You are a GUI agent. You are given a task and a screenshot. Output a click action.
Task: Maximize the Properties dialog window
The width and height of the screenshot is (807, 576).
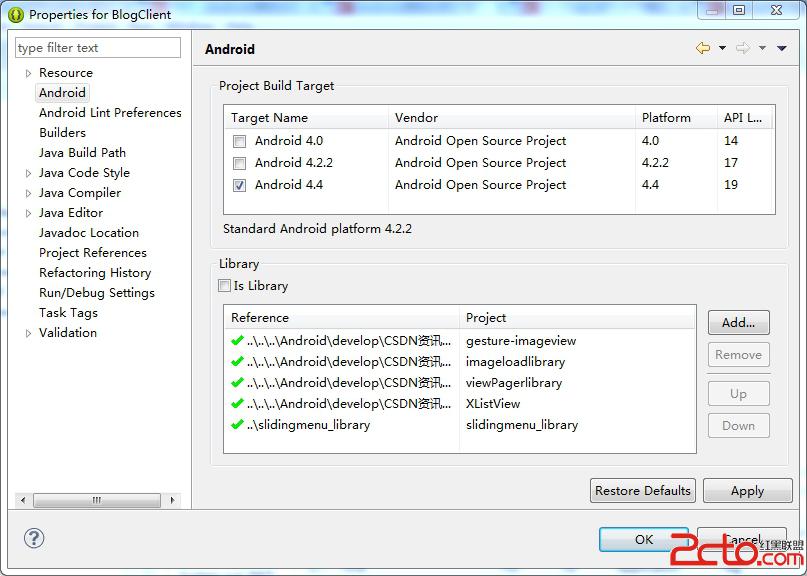[739, 10]
